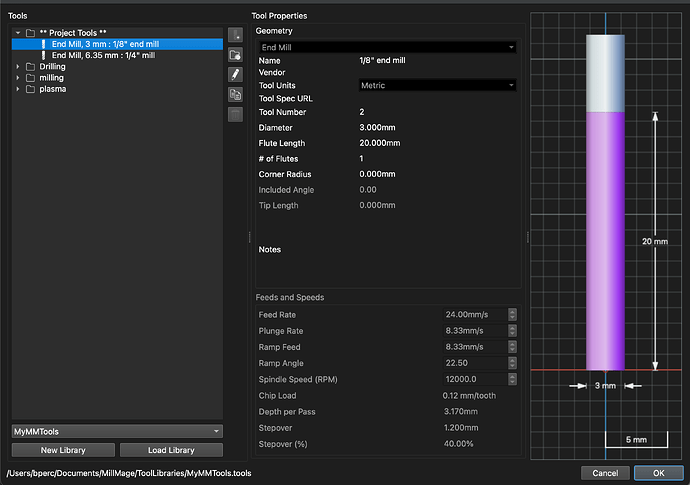Click the Feed Rate stepper arrows
690x485 pixels.
[x=512, y=314]
